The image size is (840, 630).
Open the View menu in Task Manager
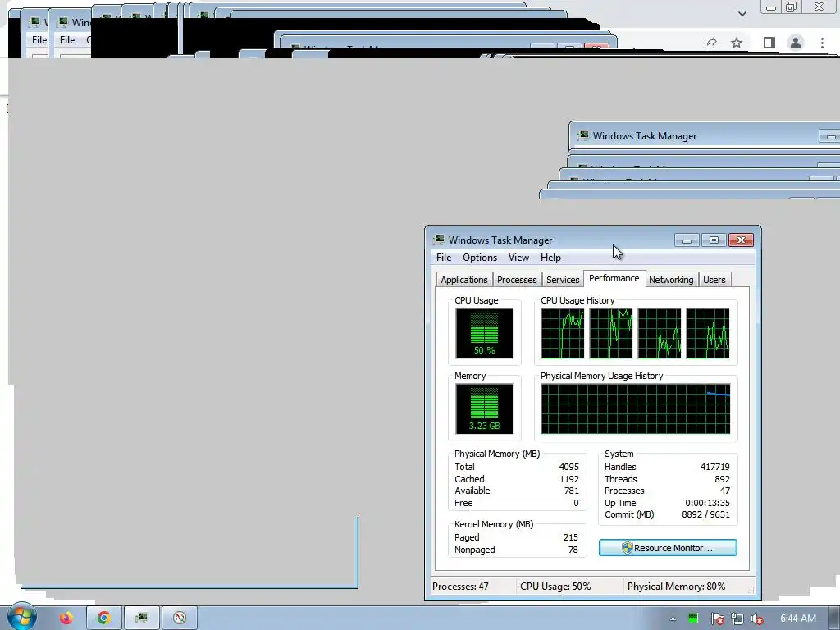pos(518,258)
